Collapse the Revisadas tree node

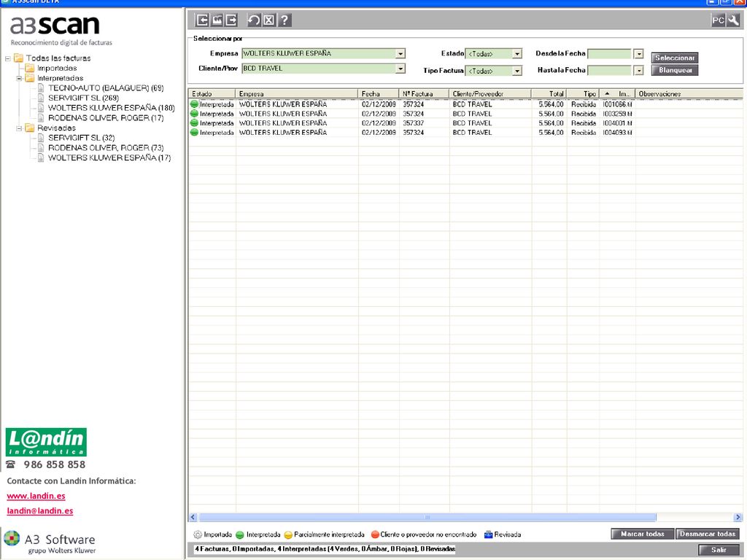coord(19,128)
